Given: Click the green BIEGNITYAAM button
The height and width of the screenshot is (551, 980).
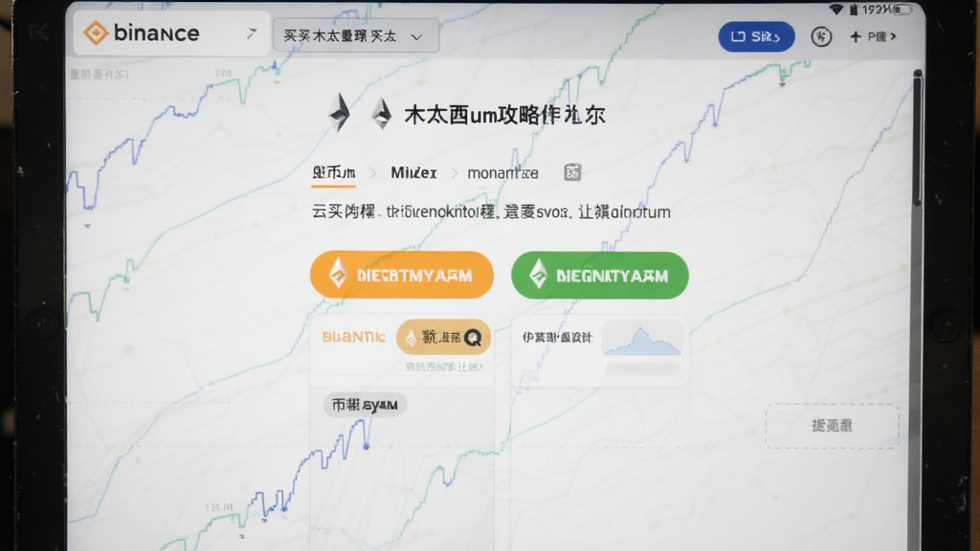Looking at the screenshot, I should (600, 275).
